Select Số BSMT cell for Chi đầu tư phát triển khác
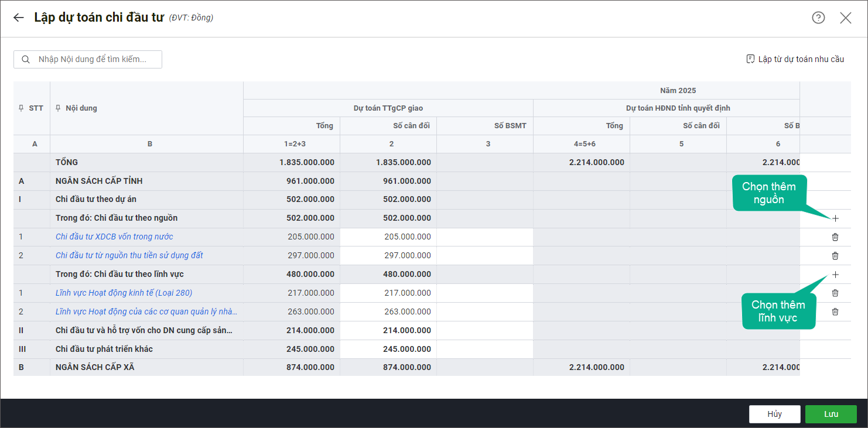 (485, 350)
